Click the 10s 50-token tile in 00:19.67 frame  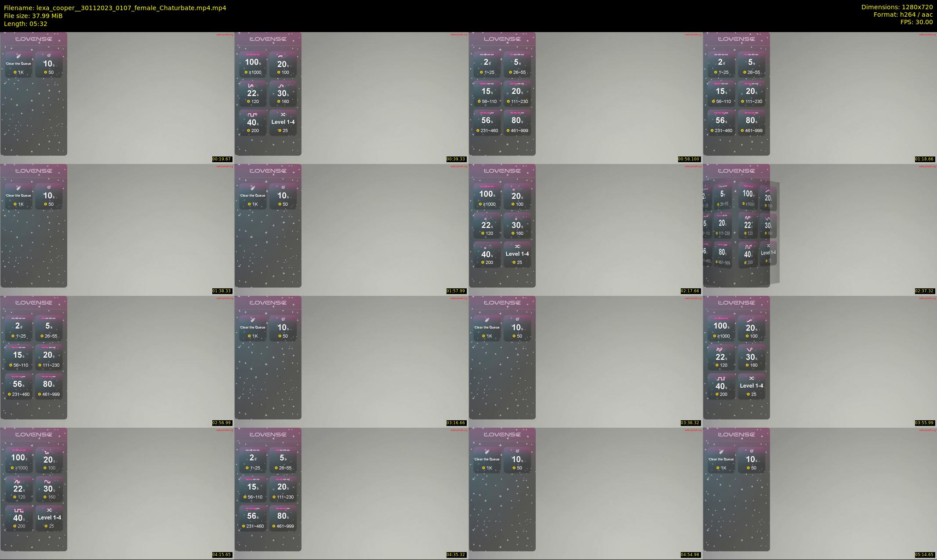tap(49, 64)
